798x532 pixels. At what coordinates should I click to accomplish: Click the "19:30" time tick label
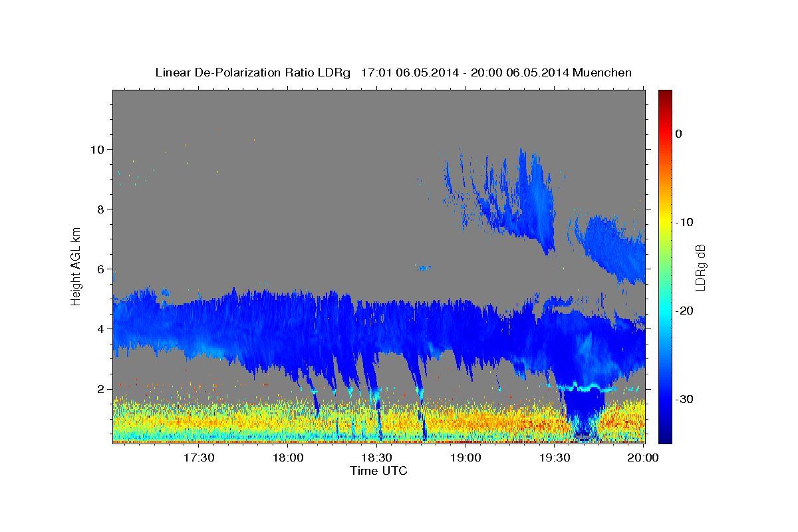pos(554,458)
